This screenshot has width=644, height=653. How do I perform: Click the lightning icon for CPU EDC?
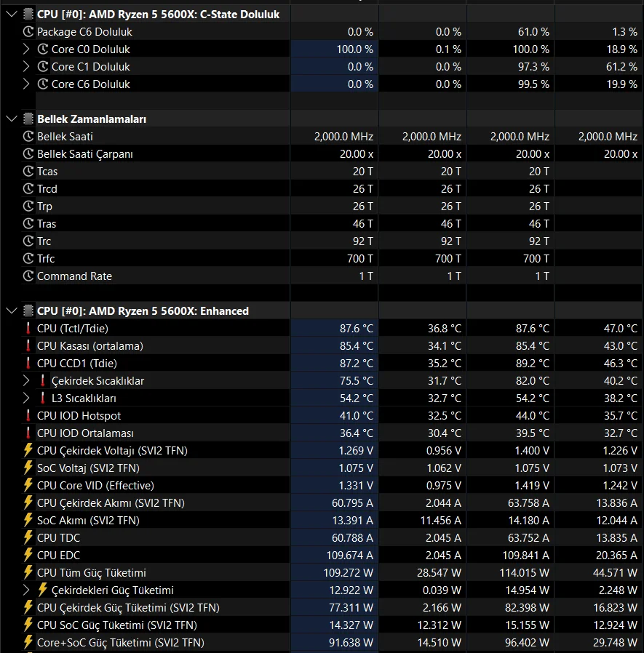pos(28,555)
